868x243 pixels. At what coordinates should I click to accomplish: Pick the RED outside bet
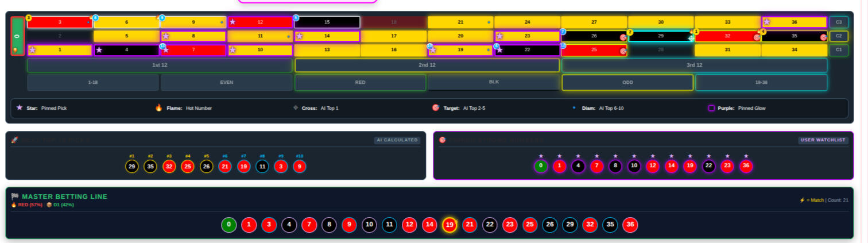[x=360, y=83]
